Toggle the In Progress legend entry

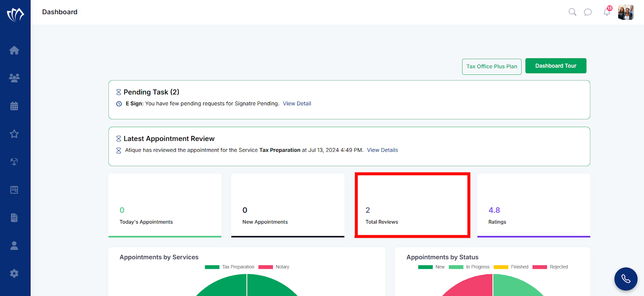469,267
